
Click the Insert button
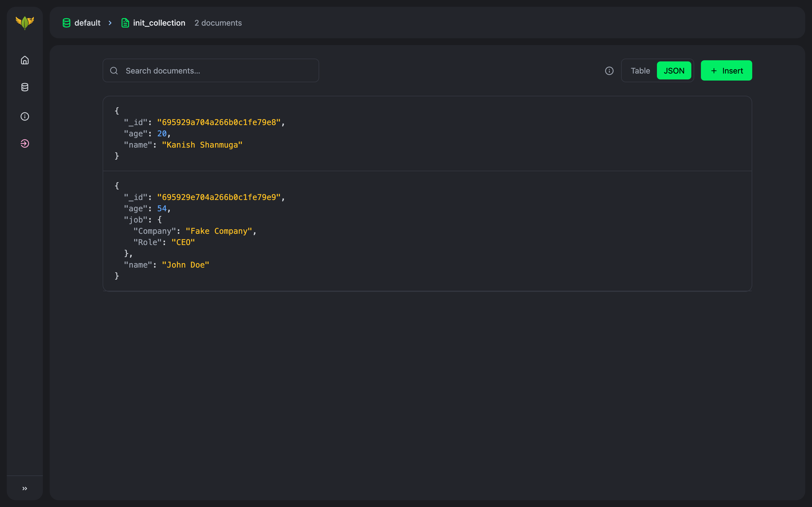point(726,70)
